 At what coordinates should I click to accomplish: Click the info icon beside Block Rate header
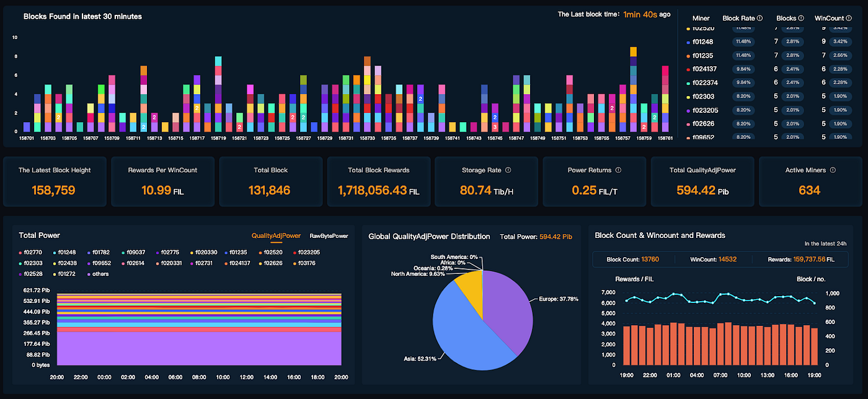pyautogui.click(x=759, y=18)
